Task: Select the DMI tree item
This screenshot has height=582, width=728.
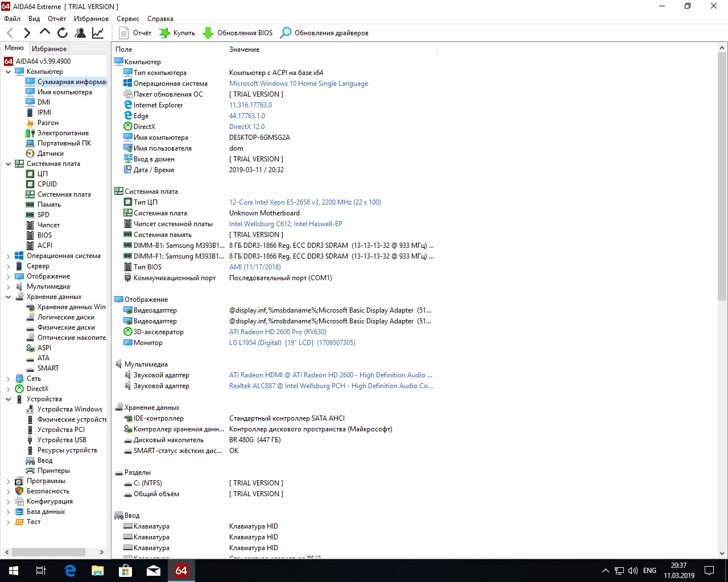Action: pos(44,102)
